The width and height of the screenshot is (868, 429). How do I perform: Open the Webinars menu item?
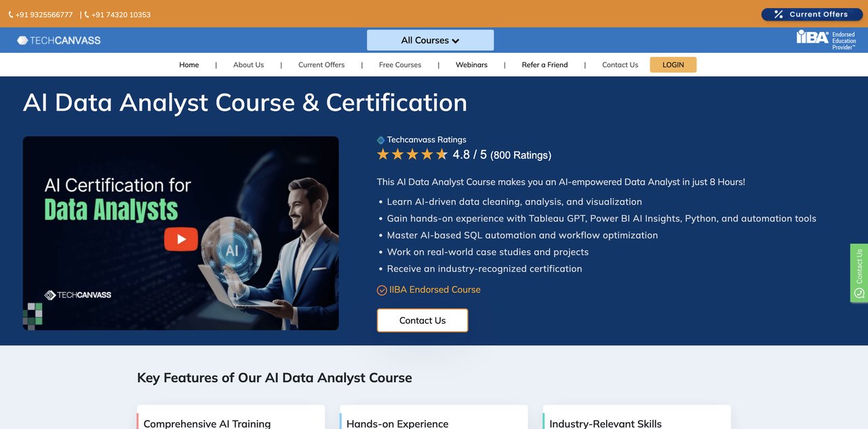click(471, 64)
